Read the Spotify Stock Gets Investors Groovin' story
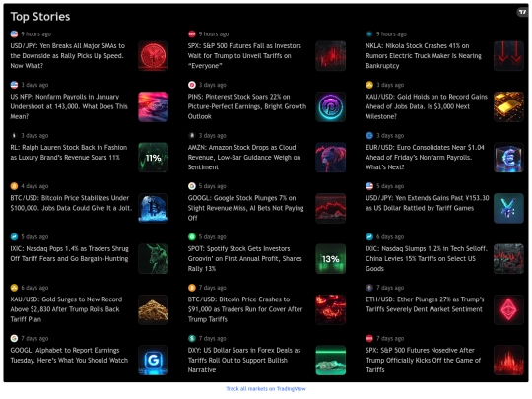This screenshot has height=399, width=532. click(244, 258)
